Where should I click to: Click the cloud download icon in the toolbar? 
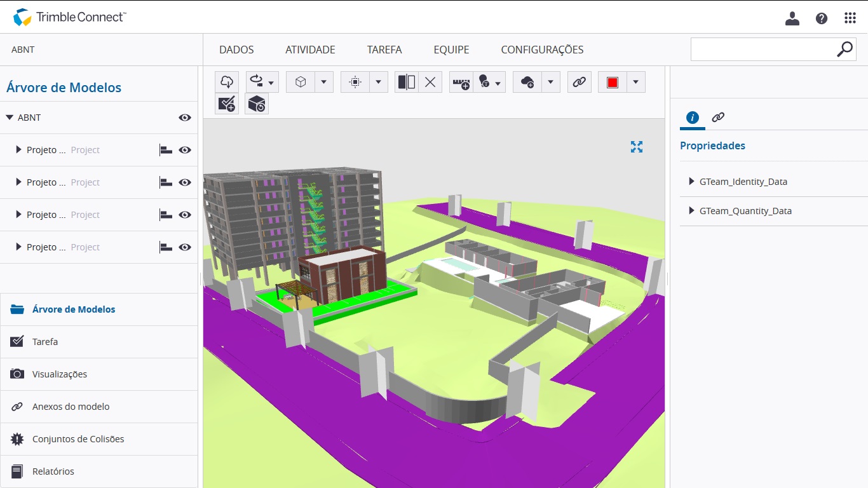227,82
